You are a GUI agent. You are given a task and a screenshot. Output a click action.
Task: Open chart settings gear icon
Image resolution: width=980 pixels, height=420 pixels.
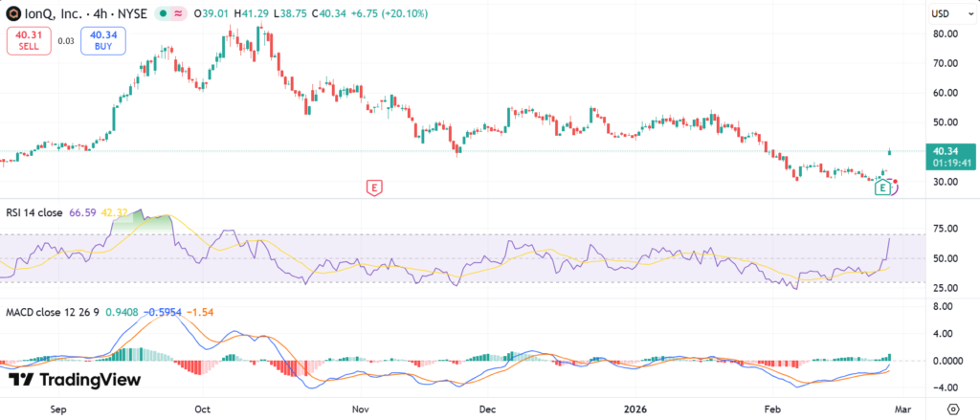pyautogui.click(x=954, y=409)
